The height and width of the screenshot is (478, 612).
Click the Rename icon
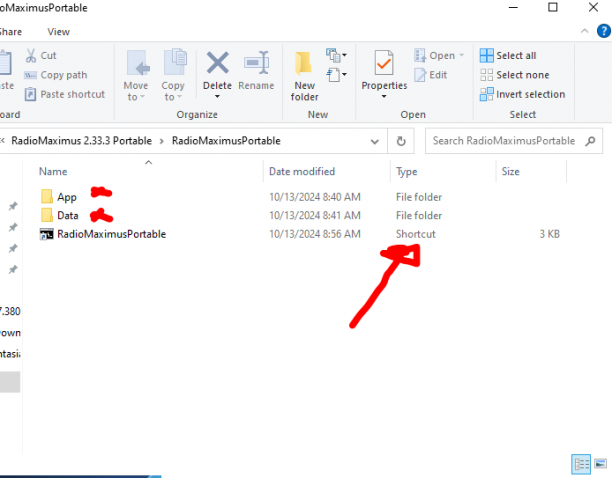256,62
